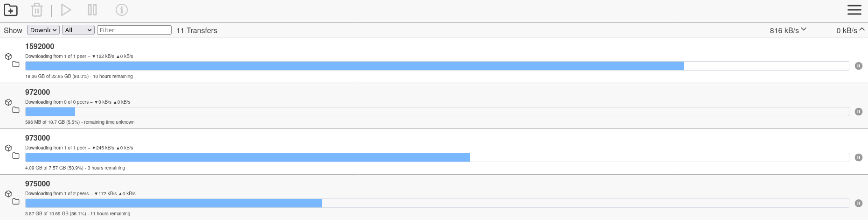The height and width of the screenshot is (220, 868).
Task: Open the hamburger menu
Action: (854, 10)
